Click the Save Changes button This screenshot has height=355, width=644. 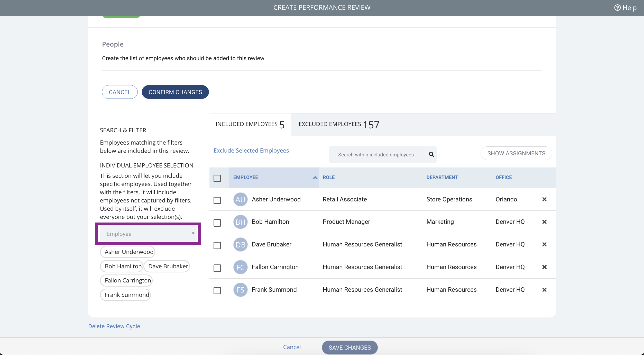coord(350,348)
